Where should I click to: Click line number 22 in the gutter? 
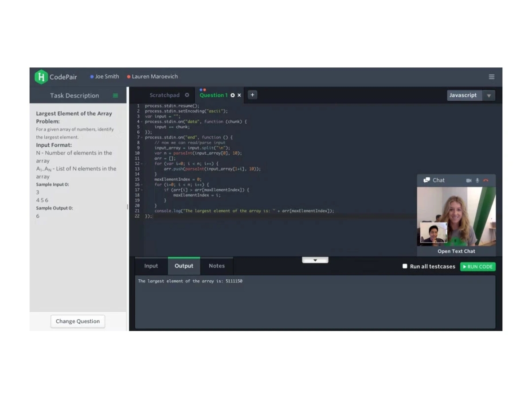(137, 216)
